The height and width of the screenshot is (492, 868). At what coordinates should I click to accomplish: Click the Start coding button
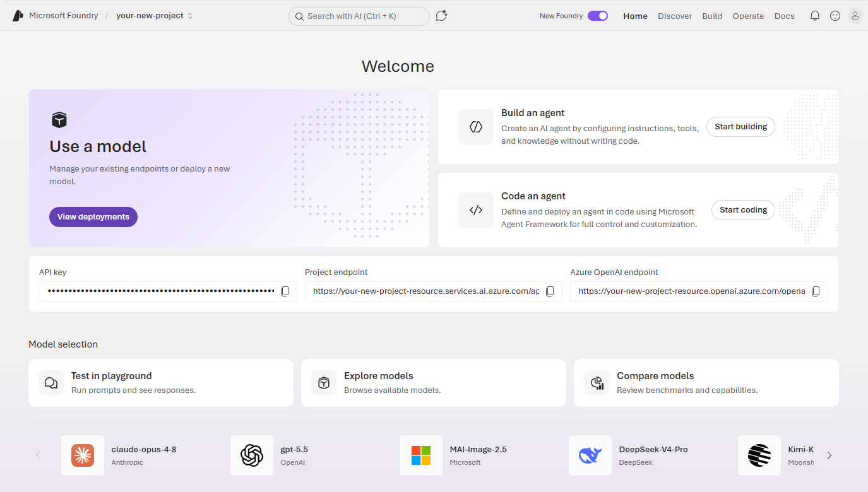743,210
